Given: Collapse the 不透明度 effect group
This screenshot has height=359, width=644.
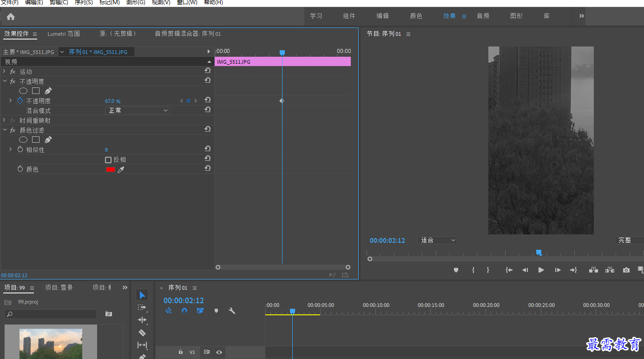Looking at the screenshot, I should coord(4,81).
